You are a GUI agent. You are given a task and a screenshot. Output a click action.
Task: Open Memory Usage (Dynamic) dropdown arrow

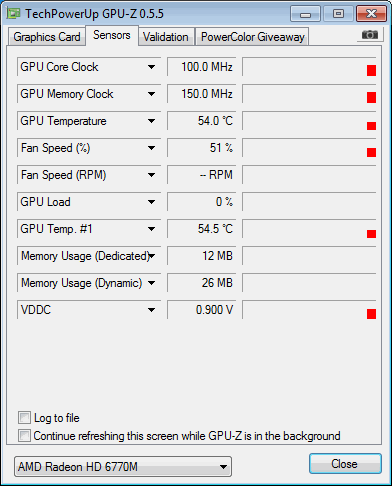pyautogui.click(x=151, y=283)
